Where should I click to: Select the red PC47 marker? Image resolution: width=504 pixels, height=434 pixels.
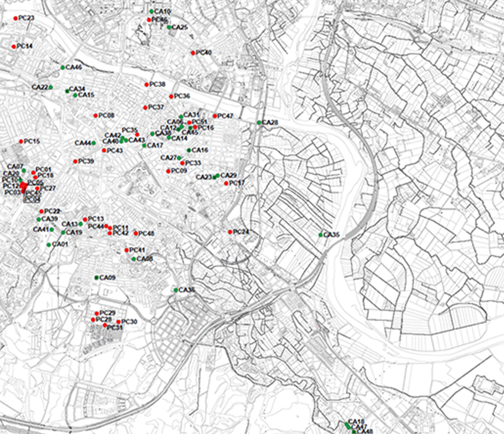click(x=214, y=116)
